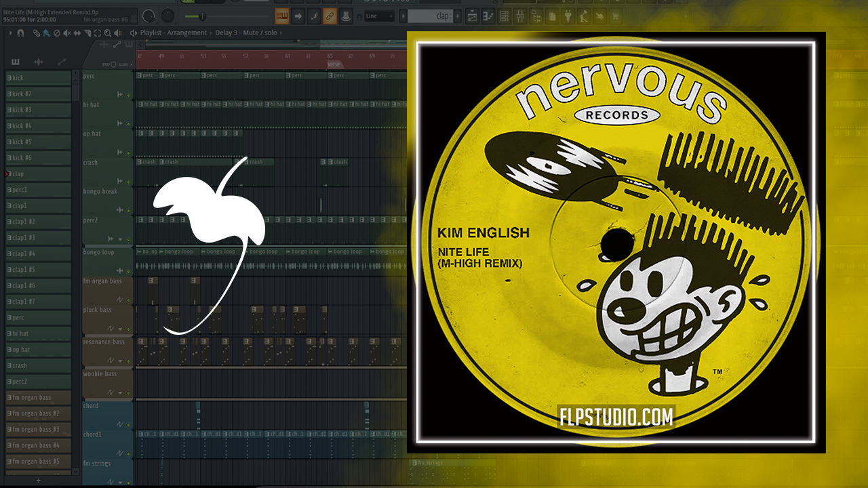The image size is (868, 488).
Task: Click the Zoom tool in playlist toolbar
Action: pos(108,33)
